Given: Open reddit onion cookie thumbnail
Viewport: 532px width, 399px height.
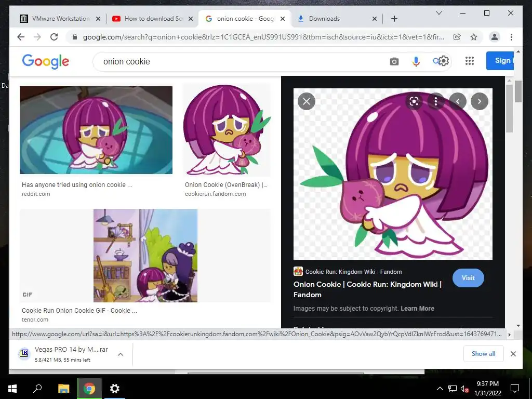Looking at the screenshot, I should pos(96,130).
